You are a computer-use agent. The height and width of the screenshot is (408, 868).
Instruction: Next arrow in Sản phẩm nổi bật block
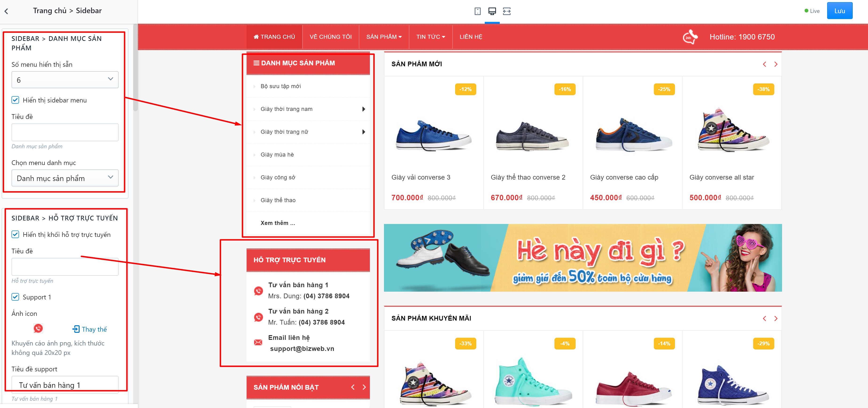[364, 387]
